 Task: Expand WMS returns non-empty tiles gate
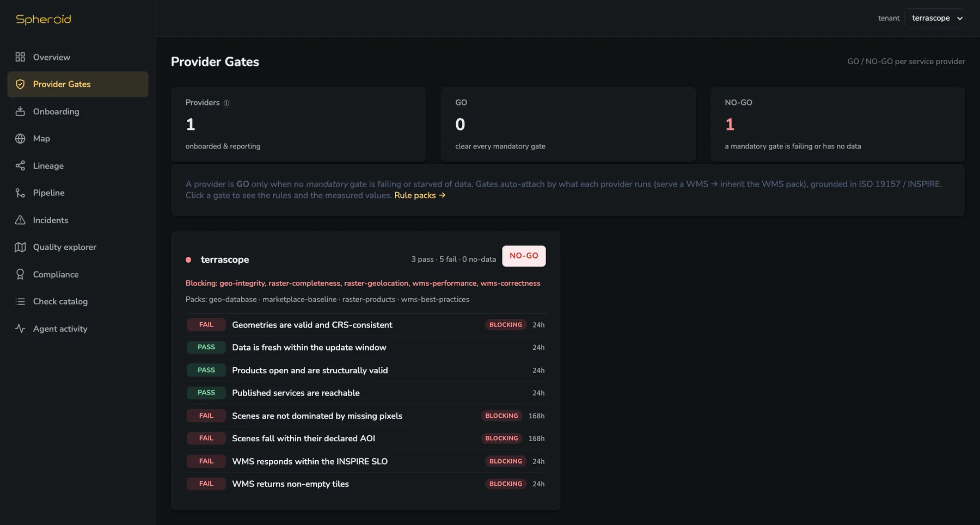coord(366,484)
